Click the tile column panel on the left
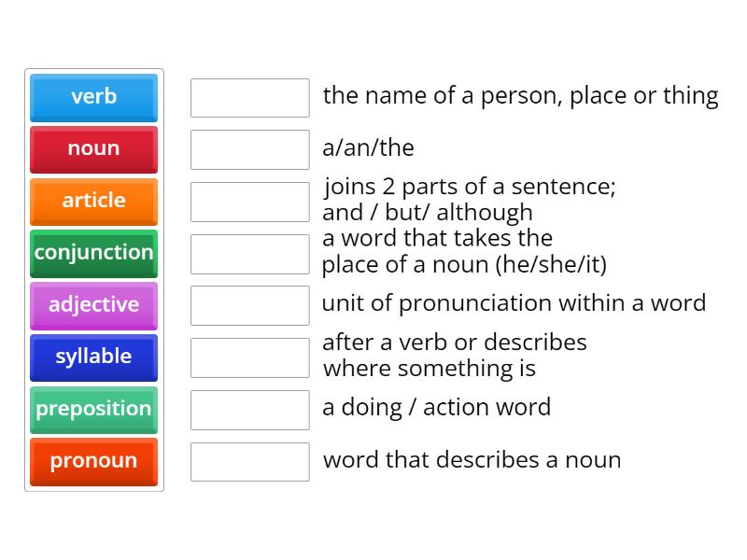747x560 pixels. point(93,280)
